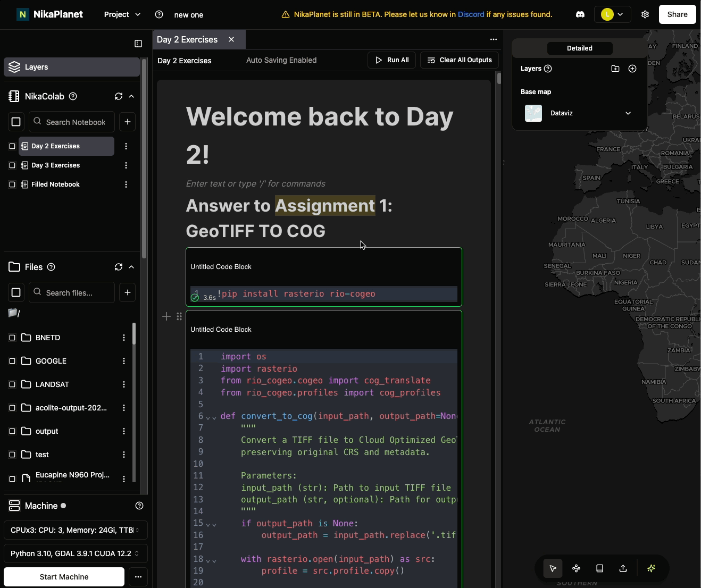The image size is (701, 588).
Task: Click the upload tool on map toolbar
Action: click(623, 568)
